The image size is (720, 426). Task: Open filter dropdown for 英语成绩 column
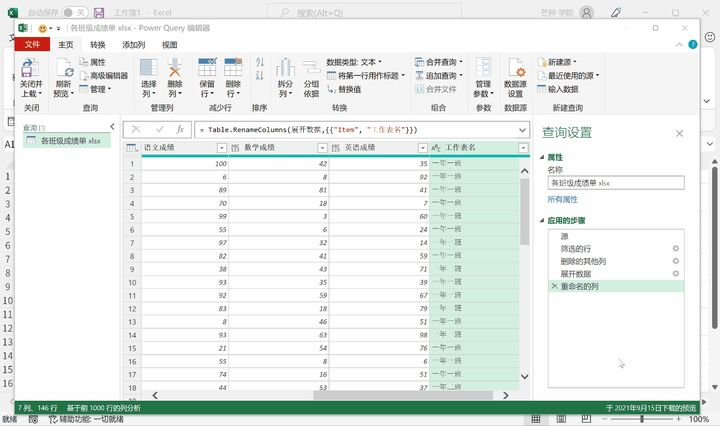[423, 148]
